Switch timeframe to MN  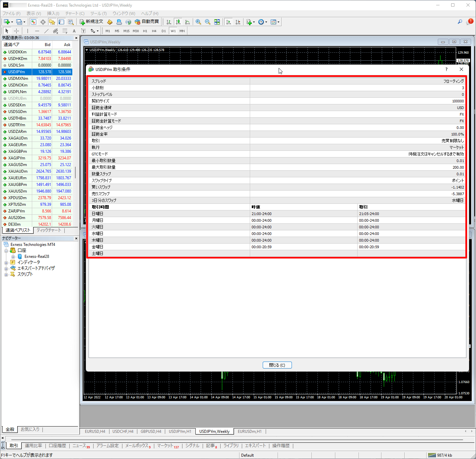(x=182, y=31)
